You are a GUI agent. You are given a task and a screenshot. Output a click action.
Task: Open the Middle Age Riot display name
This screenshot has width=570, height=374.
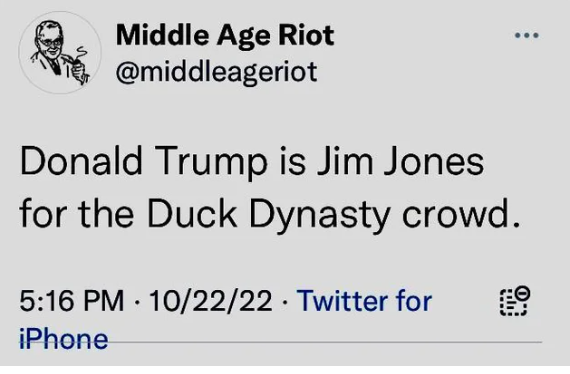tap(225, 37)
